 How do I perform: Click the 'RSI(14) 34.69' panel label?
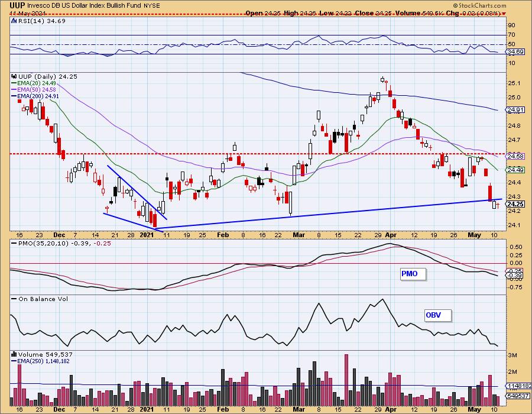point(41,21)
